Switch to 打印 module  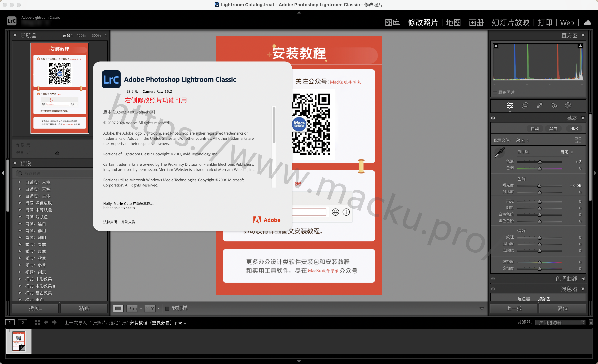click(545, 22)
